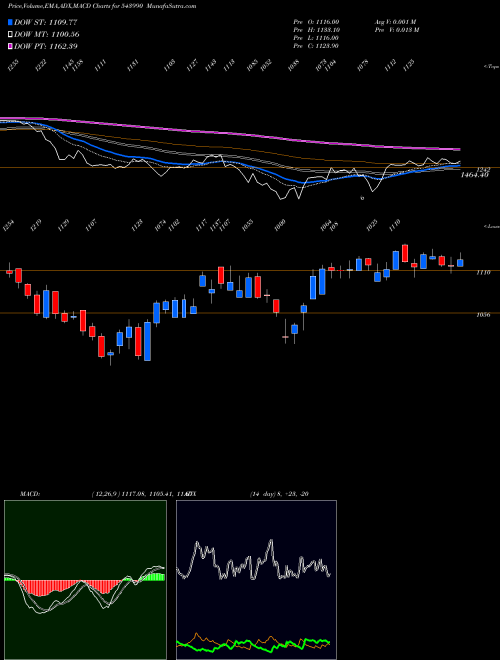Select the 'DOW PT: 1162.39' legend label

coord(46,46)
